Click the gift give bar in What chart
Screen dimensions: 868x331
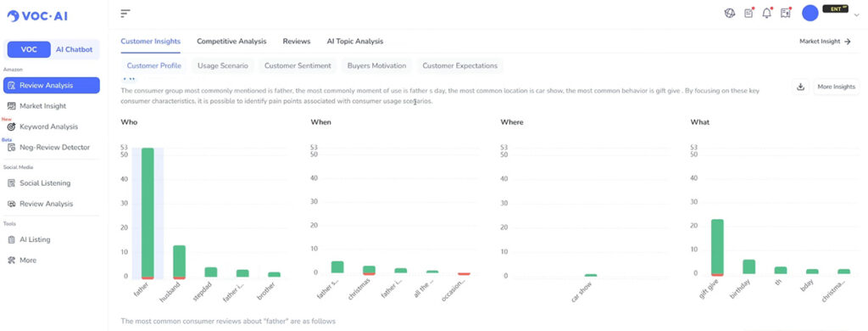[x=717, y=248]
